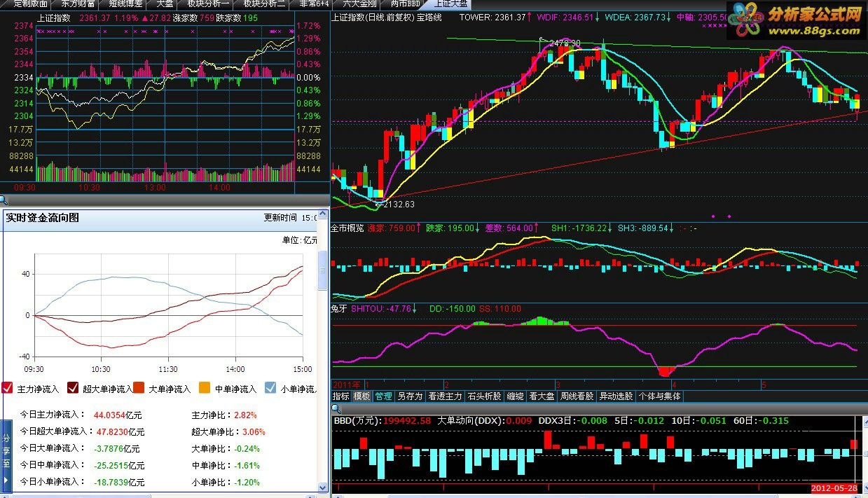Click the 2012-05-28 date marker

tap(834, 487)
